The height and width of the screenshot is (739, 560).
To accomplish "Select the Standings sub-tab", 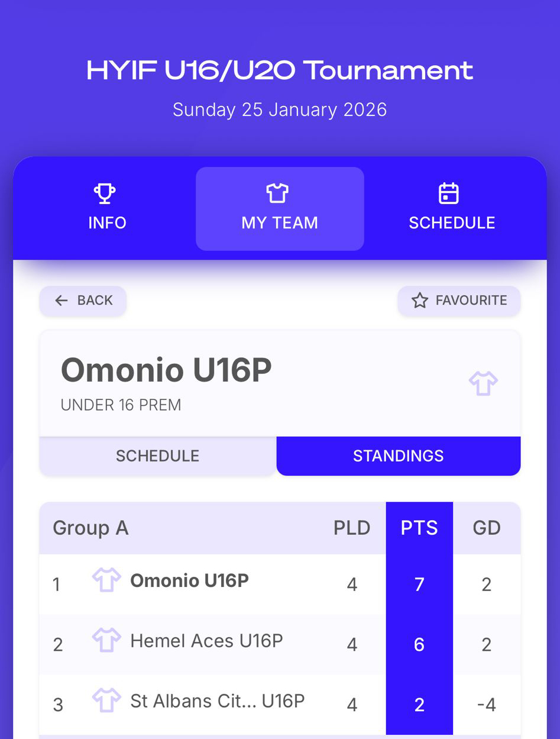I will [398, 456].
